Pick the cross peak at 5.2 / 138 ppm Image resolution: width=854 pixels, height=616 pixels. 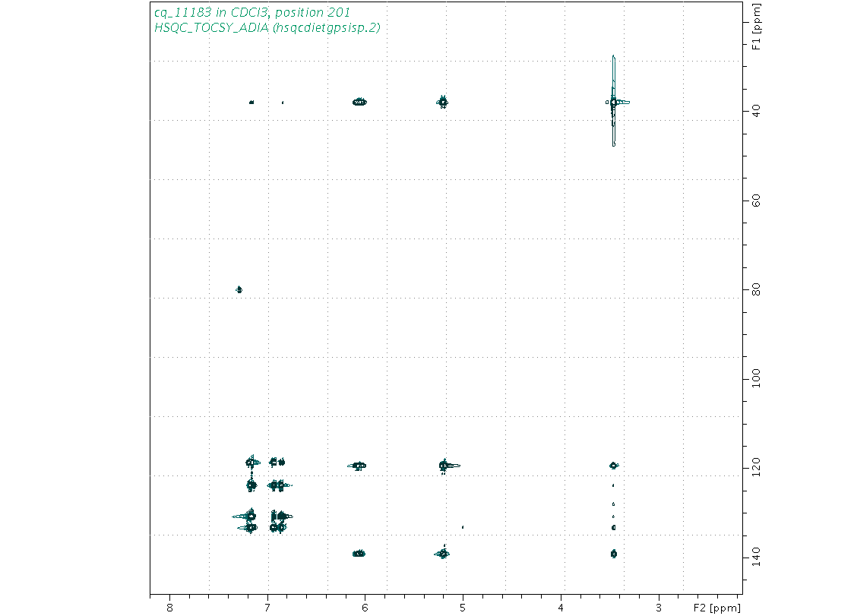[x=444, y=554]
